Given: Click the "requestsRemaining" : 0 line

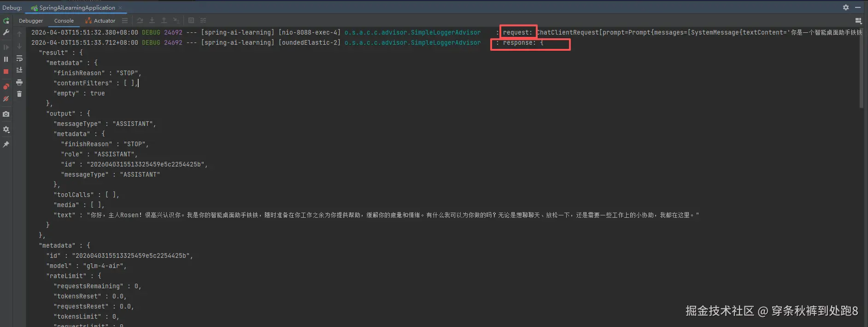Looking at the screenshot, I should click(98, 286).
